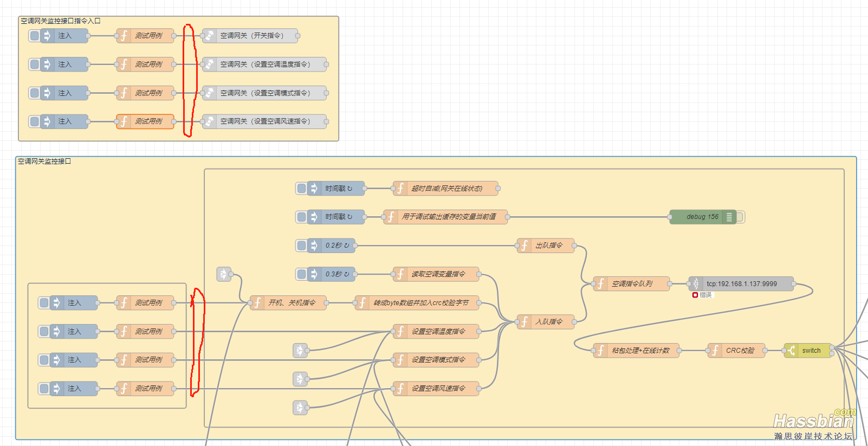The height and width of the screenshot is (446, 868).
Task: Toggle the debug 156 output button
Action: pyautogui.click(x=740, y=217)
